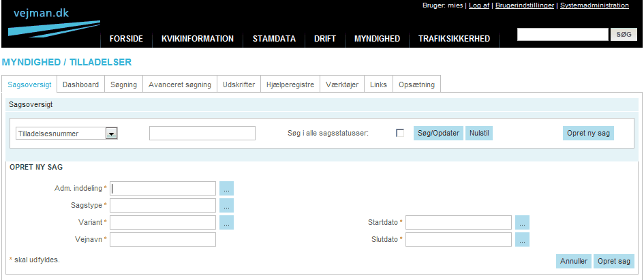644x280 pixels.
Task: Open the STAMDATA main menu
Action: pos(274,39)
